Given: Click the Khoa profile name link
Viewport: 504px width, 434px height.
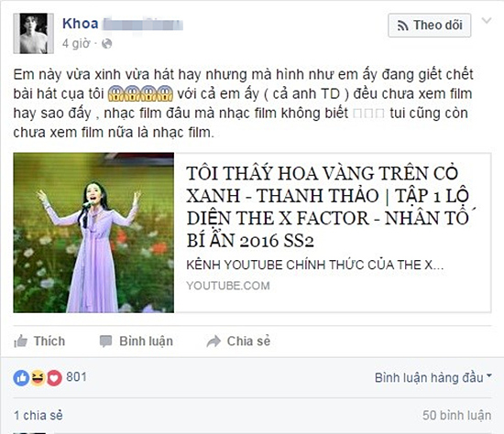Looking at the screenshot, I should point(81,24).
